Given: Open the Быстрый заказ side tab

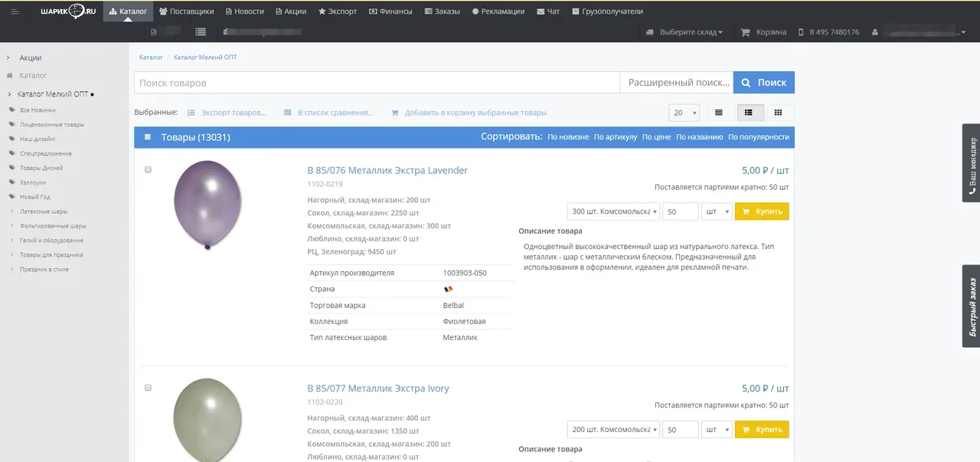Looking at the screenshot, I should (x=971, y=306).
